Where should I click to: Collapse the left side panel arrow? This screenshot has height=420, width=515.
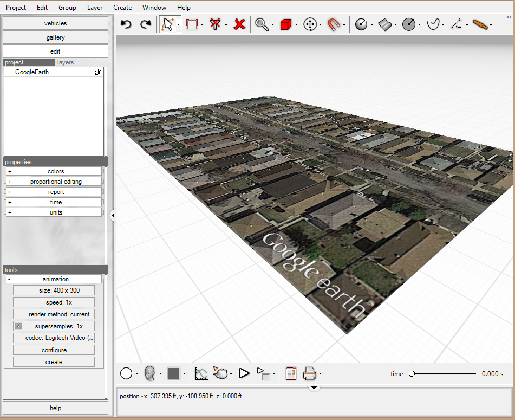pos(113,216)
